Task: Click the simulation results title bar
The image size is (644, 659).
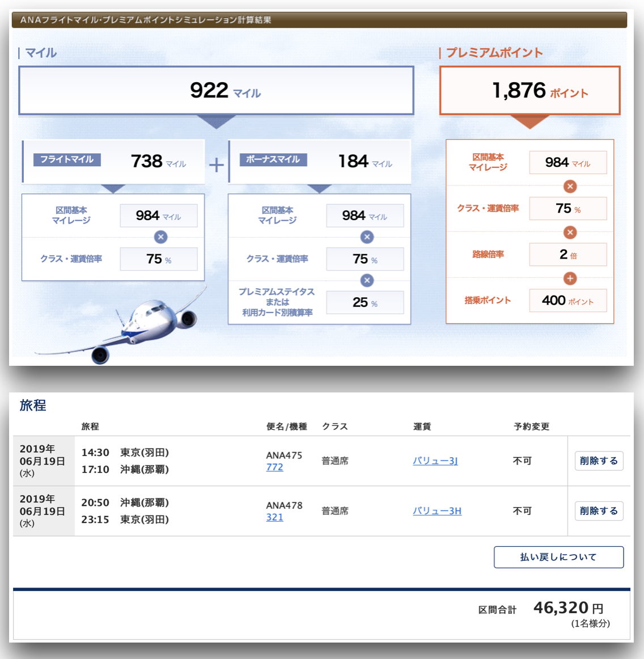Action: point(319,20)
